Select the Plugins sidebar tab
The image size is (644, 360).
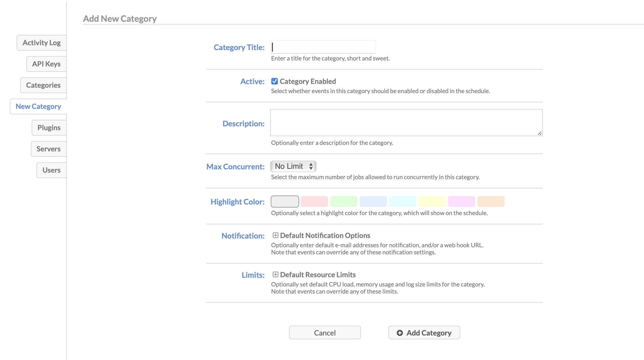[49, 128]
